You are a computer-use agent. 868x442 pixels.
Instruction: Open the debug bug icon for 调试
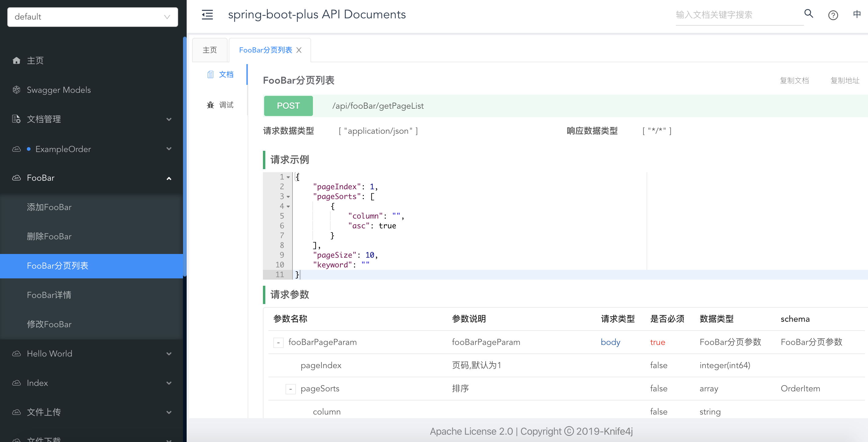210,105
